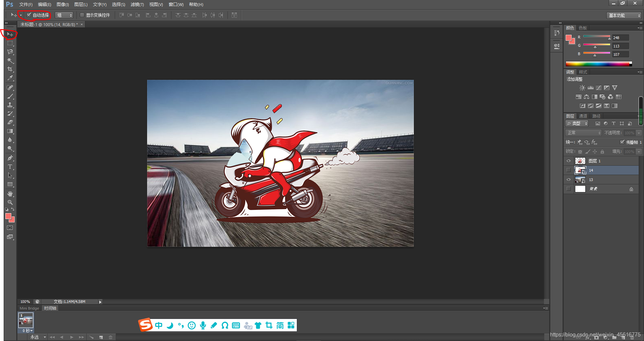
Task: Select the Path Selection tool
Action: pyautogui.click(x=10, y=175)
